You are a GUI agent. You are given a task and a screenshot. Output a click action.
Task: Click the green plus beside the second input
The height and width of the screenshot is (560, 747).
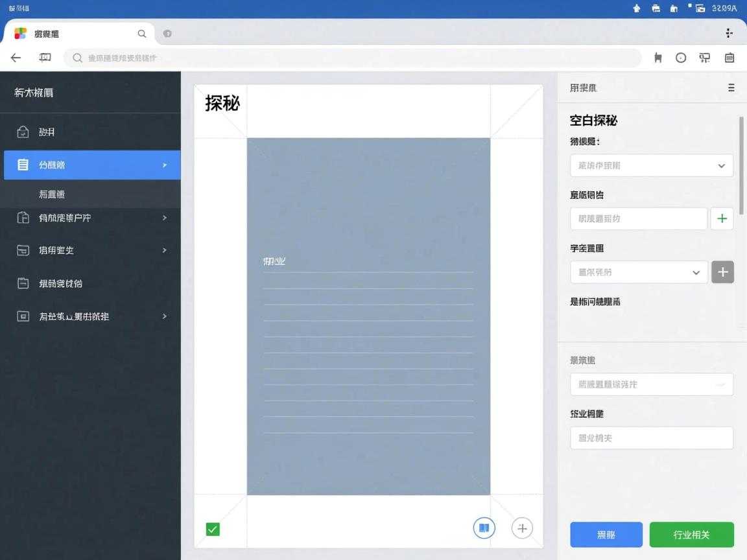tap(722, 218)
